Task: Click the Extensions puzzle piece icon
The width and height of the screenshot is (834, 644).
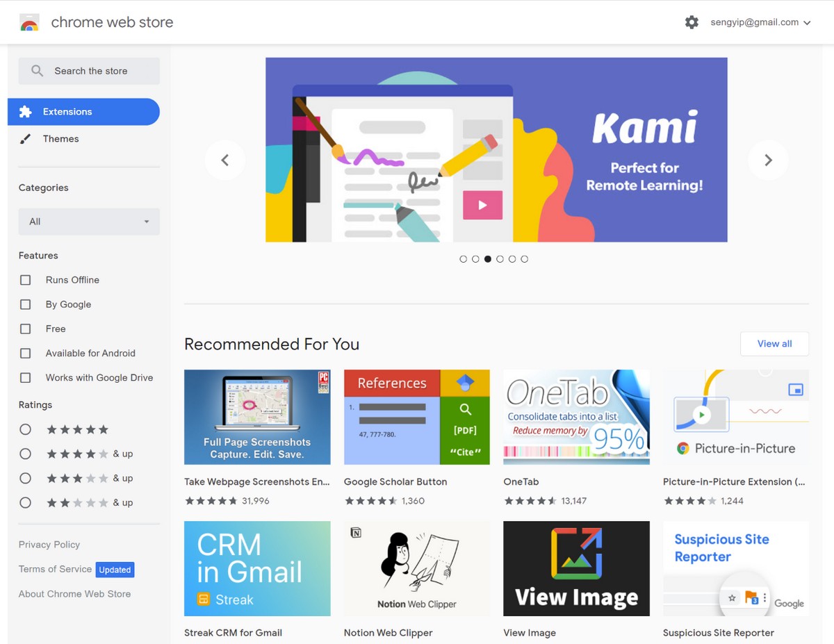Action: click(x=26, y=112)
